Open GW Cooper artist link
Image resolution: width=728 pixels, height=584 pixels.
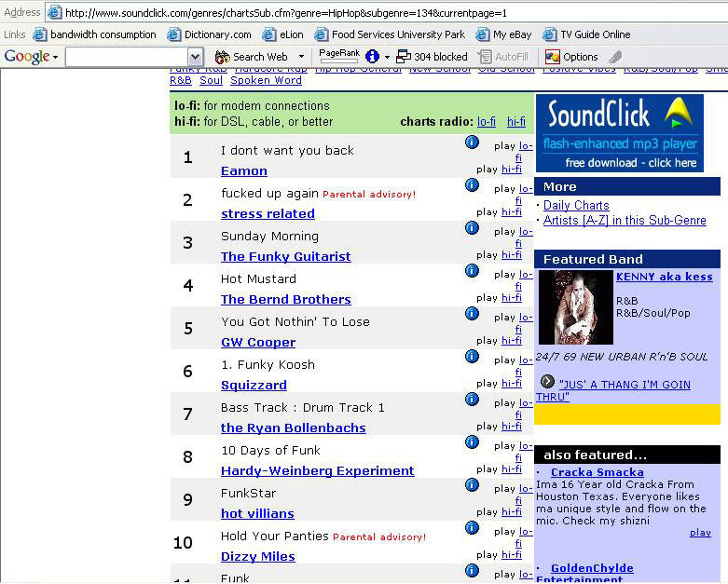pos(258,343)
